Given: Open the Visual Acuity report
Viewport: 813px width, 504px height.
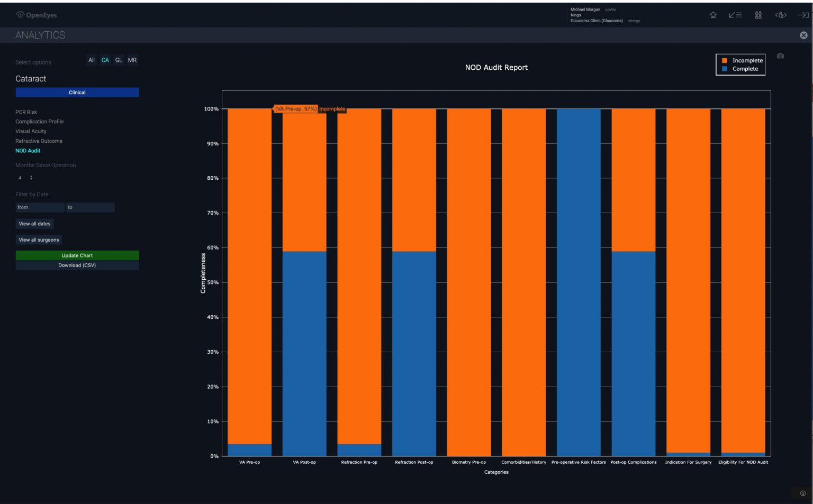Looking at the screenshot, I should 31,131.
